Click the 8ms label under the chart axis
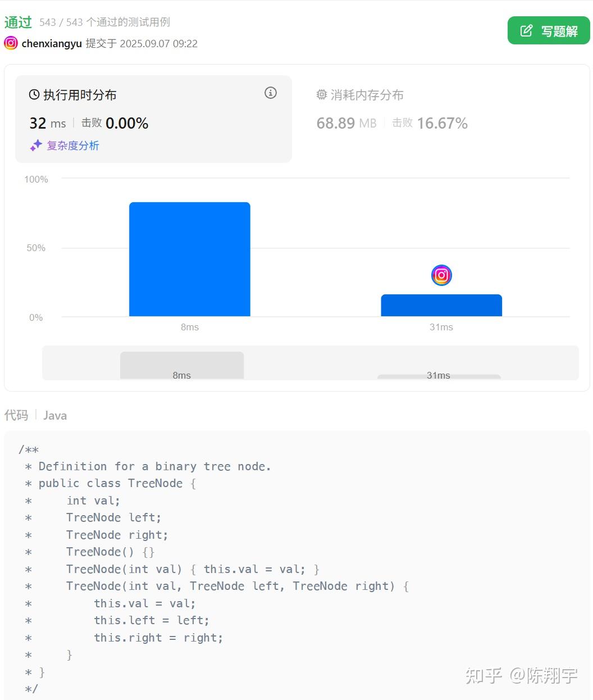This screenshot has height=700, width=593. (190, 327)
